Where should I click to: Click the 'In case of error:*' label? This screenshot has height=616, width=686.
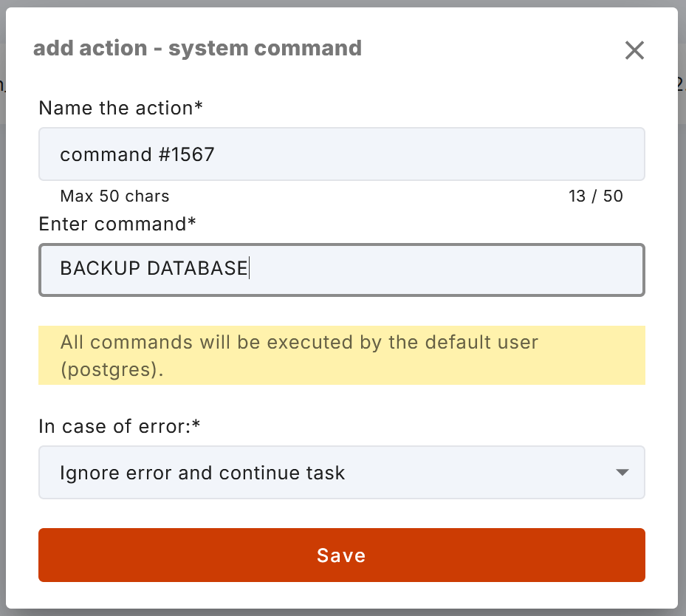[120, 426]
